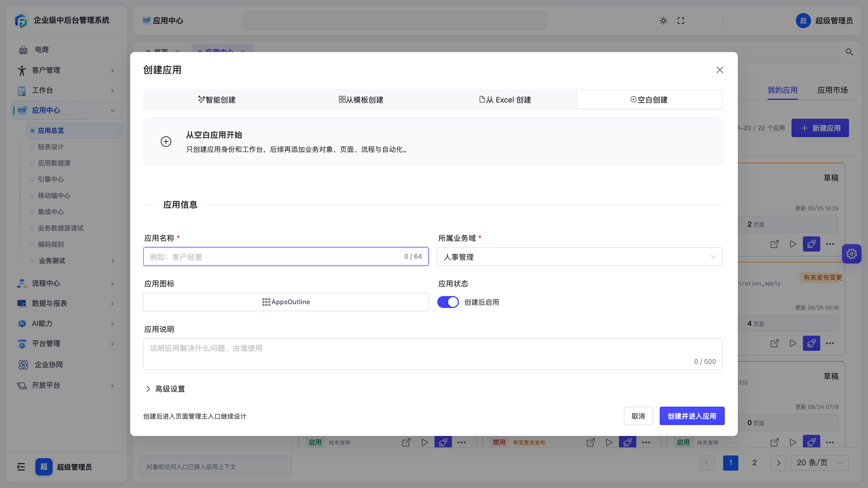868x488 pixels.
Task: Open 引擎中心 in the sidebar
Action: point(50,179)
